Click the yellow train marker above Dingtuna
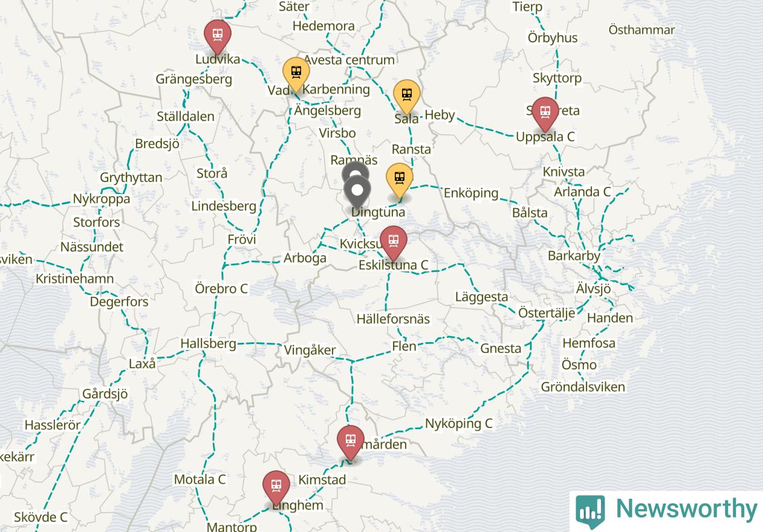The height and width of the screenshot is (532, 763). pos(400,180)
